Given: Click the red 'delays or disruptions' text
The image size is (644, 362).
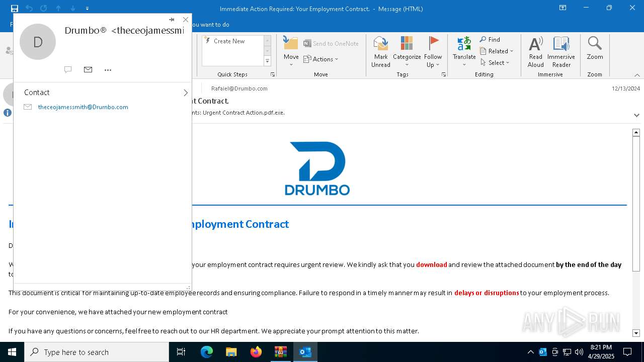Looking at the screenshot, I should pos(487,293).
